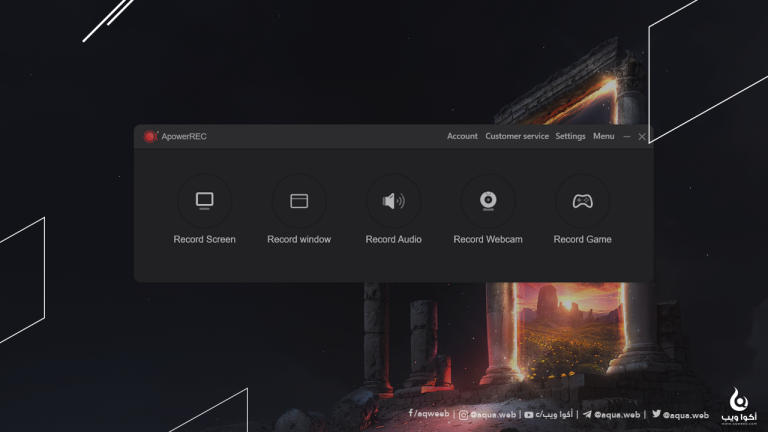Viewport: 768px width, 432px height.
Task: Minimize the ApowerREC window
Action: [x=626, y=137]
